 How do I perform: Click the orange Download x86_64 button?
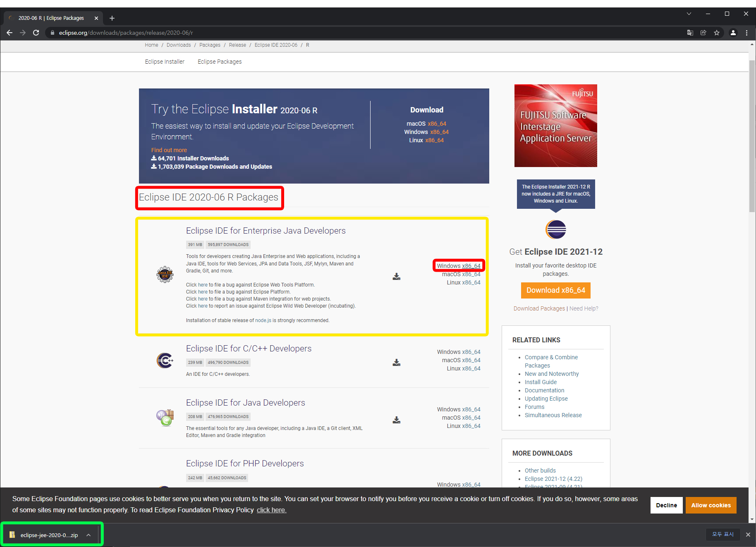tap(555, 290)
